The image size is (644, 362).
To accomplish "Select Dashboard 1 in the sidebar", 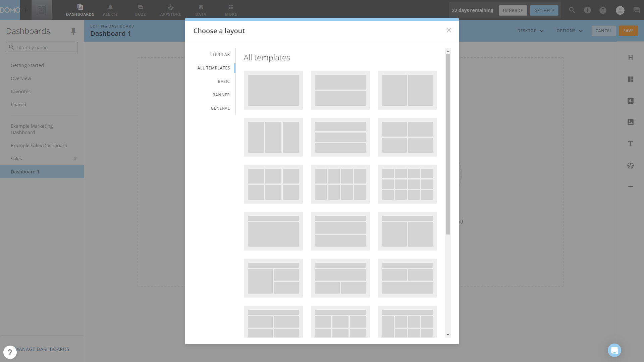I will coord(42,171).
